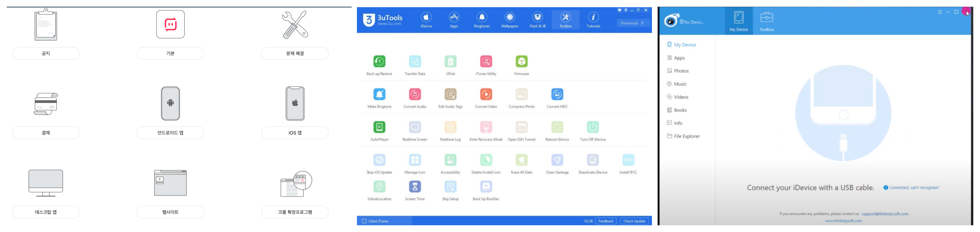Open the Back up/Restore tool

379,62
